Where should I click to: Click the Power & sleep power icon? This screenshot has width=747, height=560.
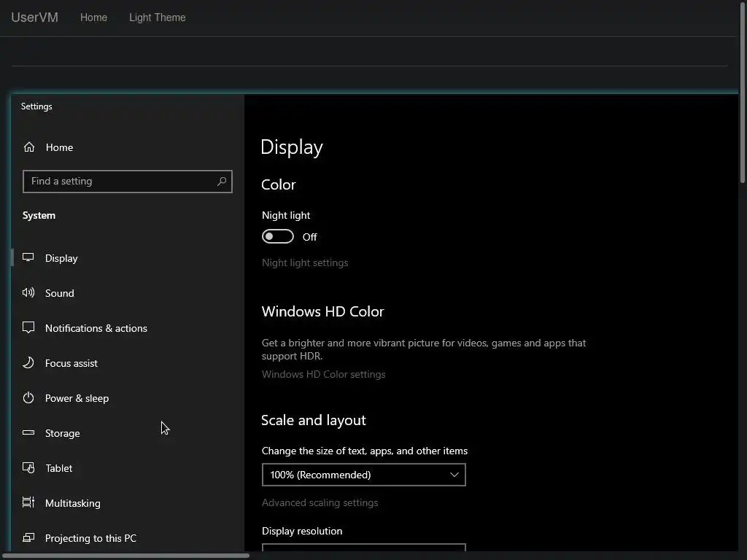tap(28, 397)
